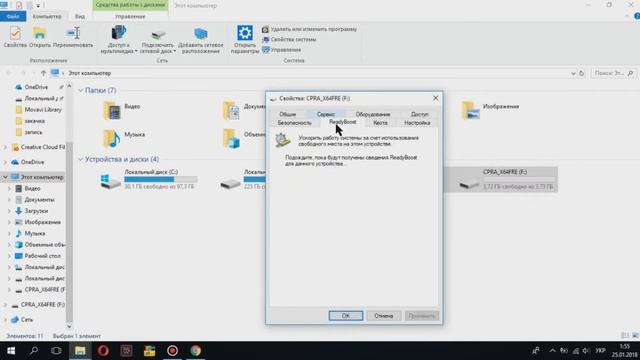Viewport: 640px width, 360px height.
Task: Click the refresh button in the address bar
Action: (582, 73)
